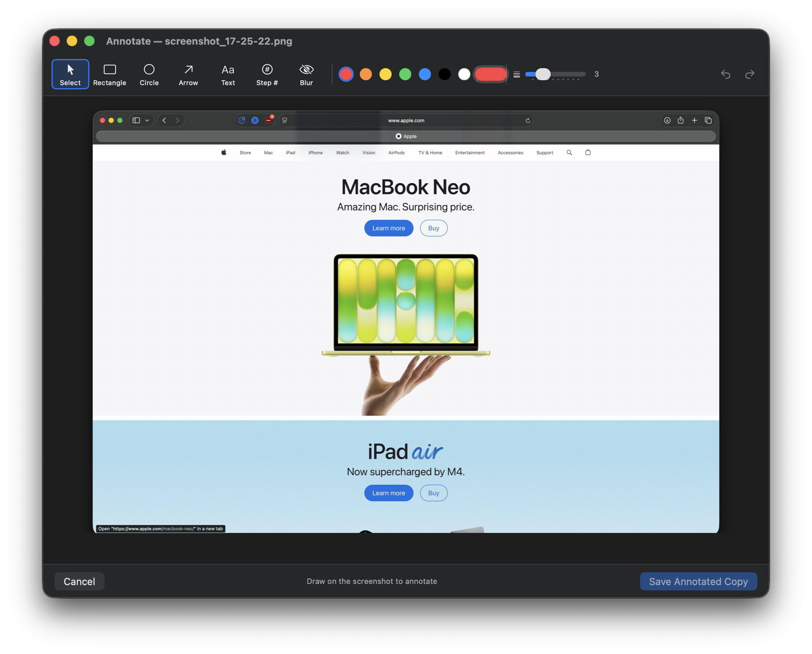Pick the Step # numbering tool
Screen dimensions: 812x654
[267, 75]
